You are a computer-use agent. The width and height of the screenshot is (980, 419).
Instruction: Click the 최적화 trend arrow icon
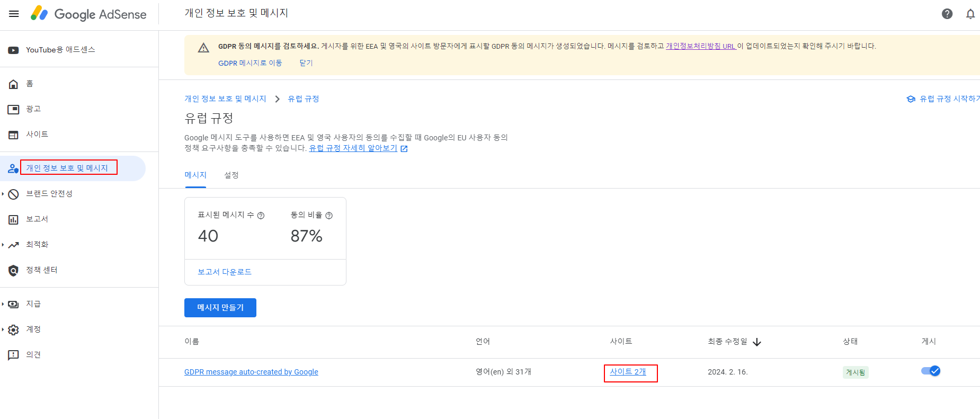coord(13,245)
